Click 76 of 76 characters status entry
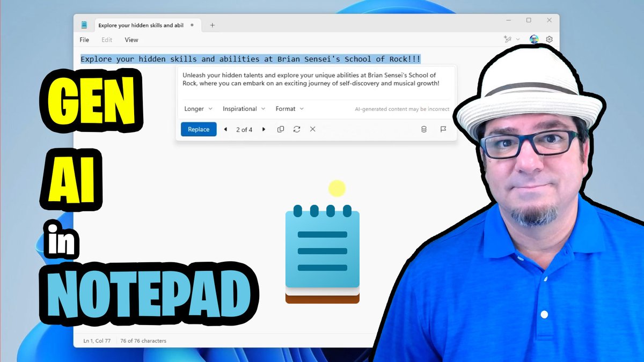The width and height of the screenshot is (644, 362). (143, 341)
